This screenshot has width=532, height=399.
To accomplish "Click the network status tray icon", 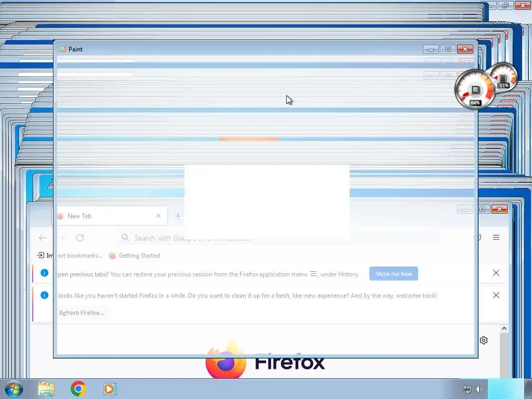I will [x=467, y=390].
